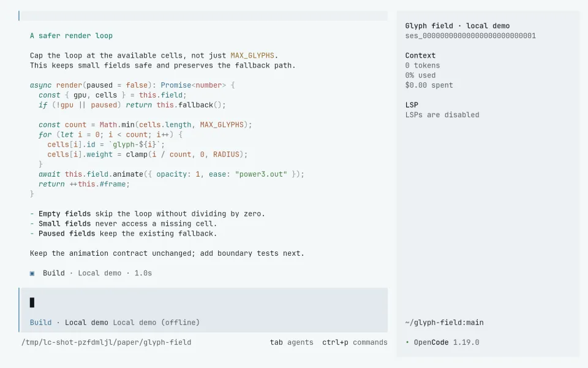Image resolution: width=588 pixels, height=368 pixels.
Task: Click the 'Empty fields' bullet item
Action: (148, 214)
